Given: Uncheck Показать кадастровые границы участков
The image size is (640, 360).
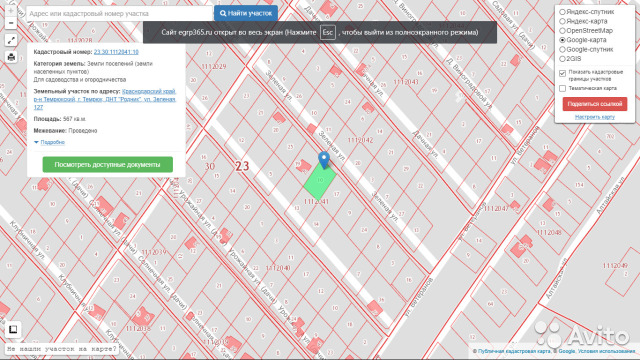Looking at the screenshot, I should tap(562, 73).
